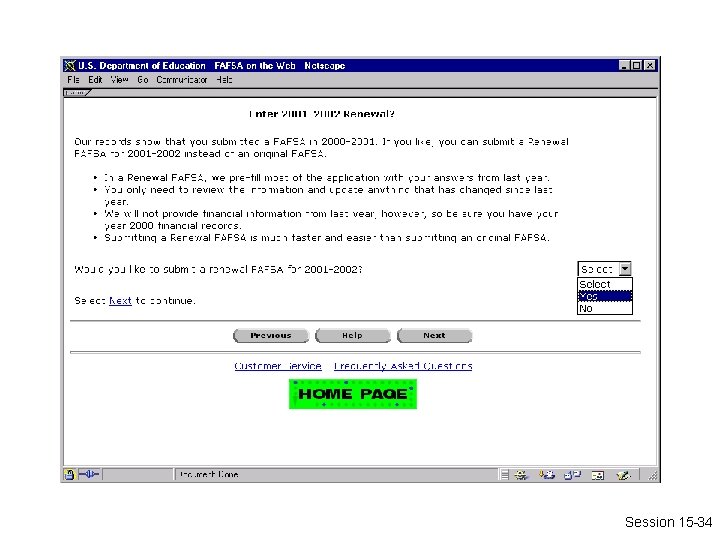Follow the Next link in the instructions
This screenshot has height=540, width=720.
[120, 301]
